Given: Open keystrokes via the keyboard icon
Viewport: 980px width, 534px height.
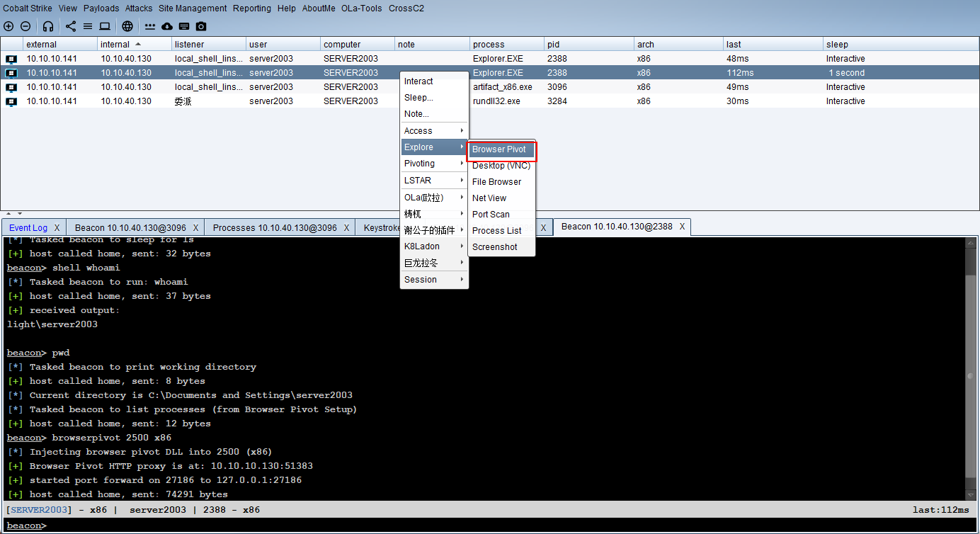Looking at the screenshot, I should coord(184,26).
